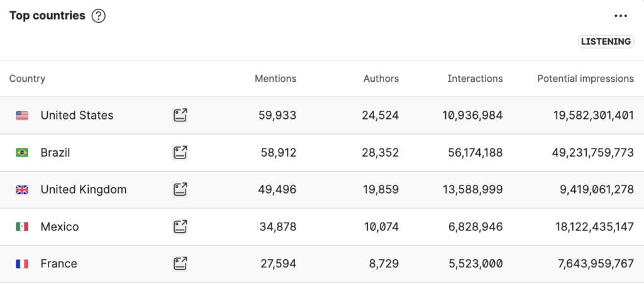Click the LISTENING badge

[x=606, y=42]
